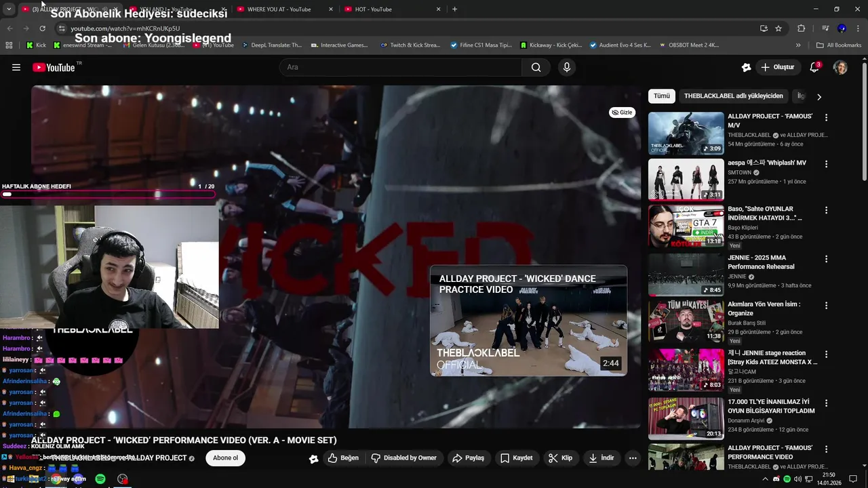This screenshot has height=488, width=868.
Task: Open the DeepL Translate bookmark
Action: 271,45
